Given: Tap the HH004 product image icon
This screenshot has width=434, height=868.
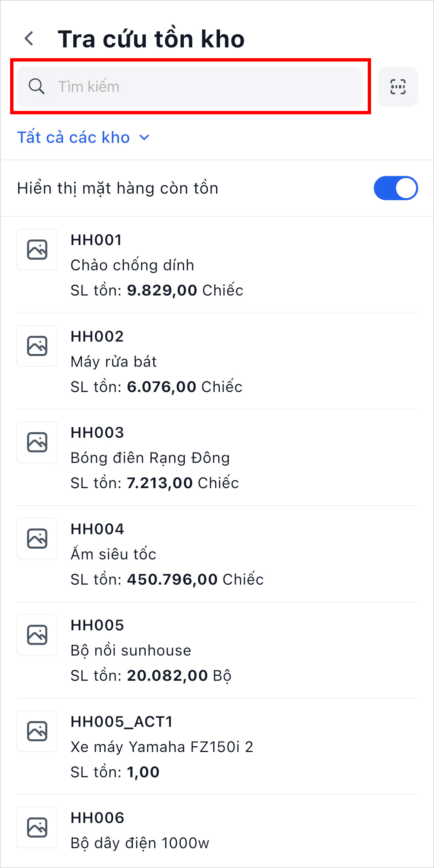Looking at the screenshot, I should pos(37,539).
